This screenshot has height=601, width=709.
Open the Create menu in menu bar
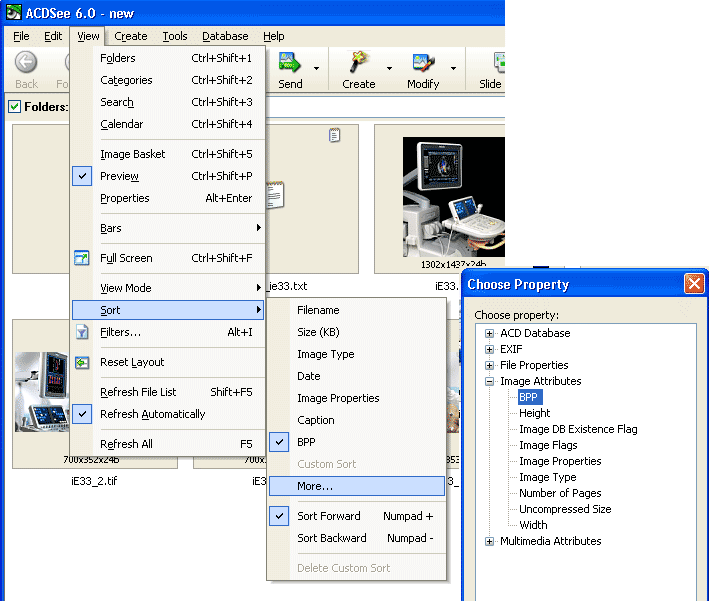[131, 36]
